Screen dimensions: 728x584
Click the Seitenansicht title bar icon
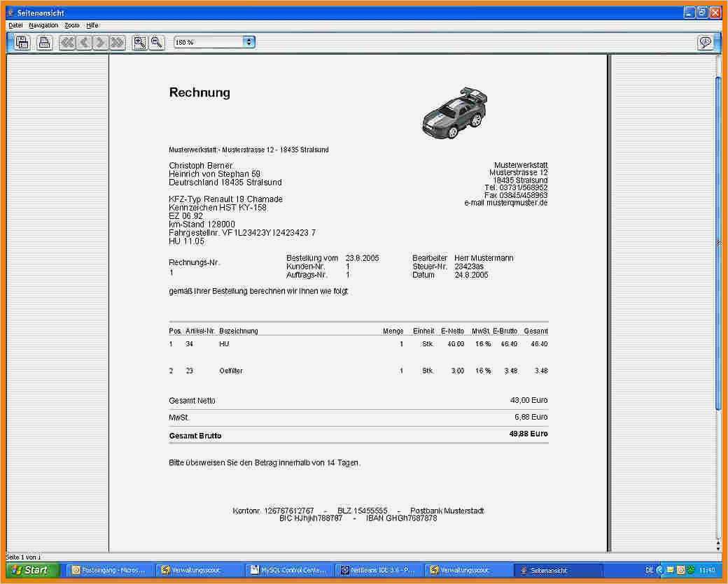10,13
